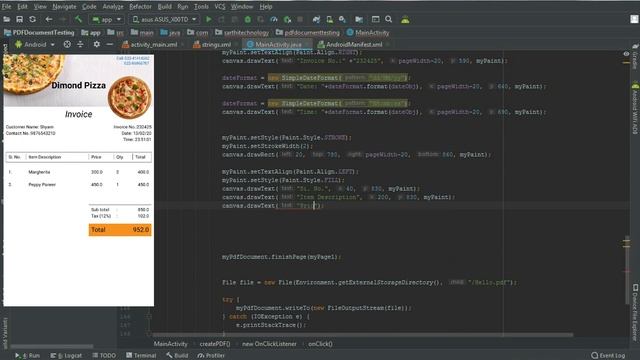Screen dimensions: 640x360
Task: Click the Make Project hammer icon
Action: coord(78,19)
